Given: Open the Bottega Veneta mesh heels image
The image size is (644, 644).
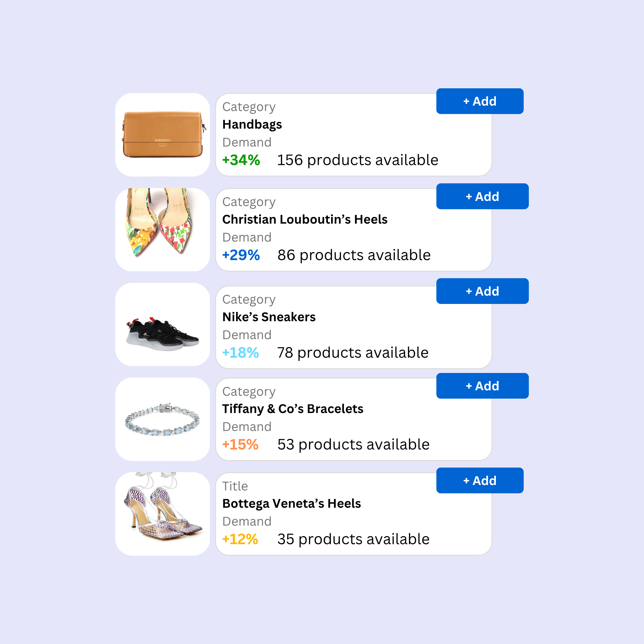Looking at the screenshot, I should [163, 514].
